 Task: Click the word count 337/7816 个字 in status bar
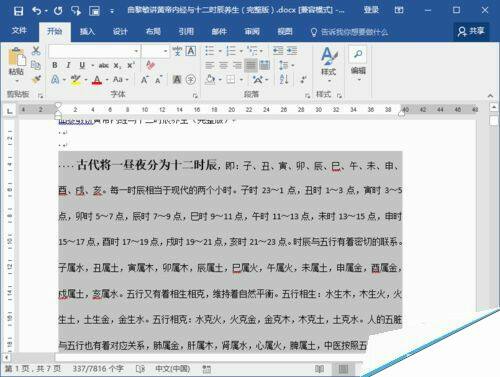[x=98, y=369]
